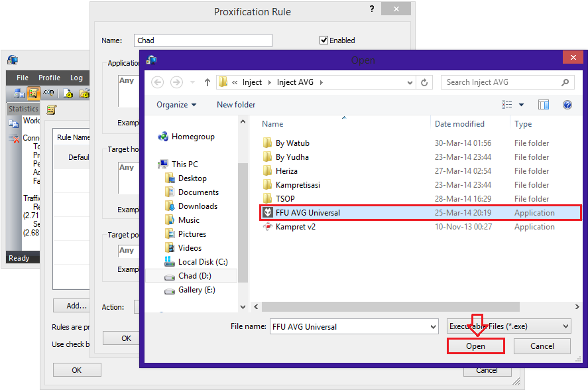Select the Kampretisasi folder

point(420,185)
